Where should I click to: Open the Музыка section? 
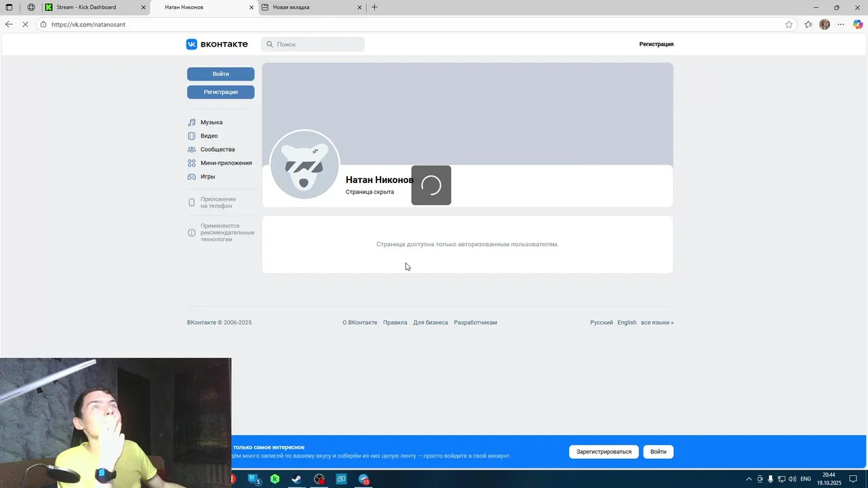pyautogui.click(x=205, y=123)
